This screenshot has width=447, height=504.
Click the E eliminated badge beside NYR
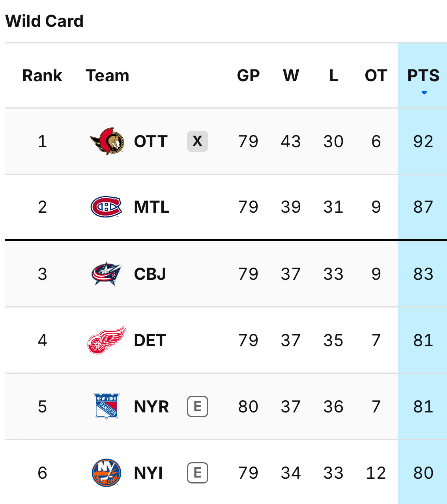tap(198, 406)
